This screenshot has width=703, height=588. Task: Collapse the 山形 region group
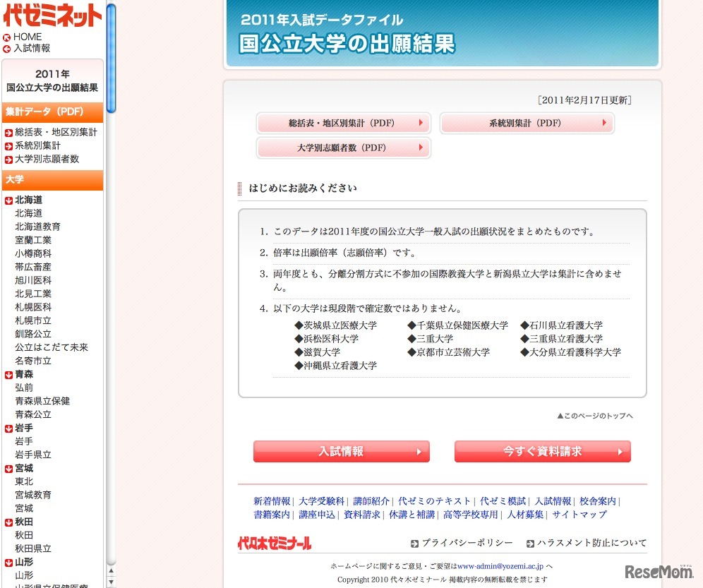pyautogui.click(x=8, y=563)
